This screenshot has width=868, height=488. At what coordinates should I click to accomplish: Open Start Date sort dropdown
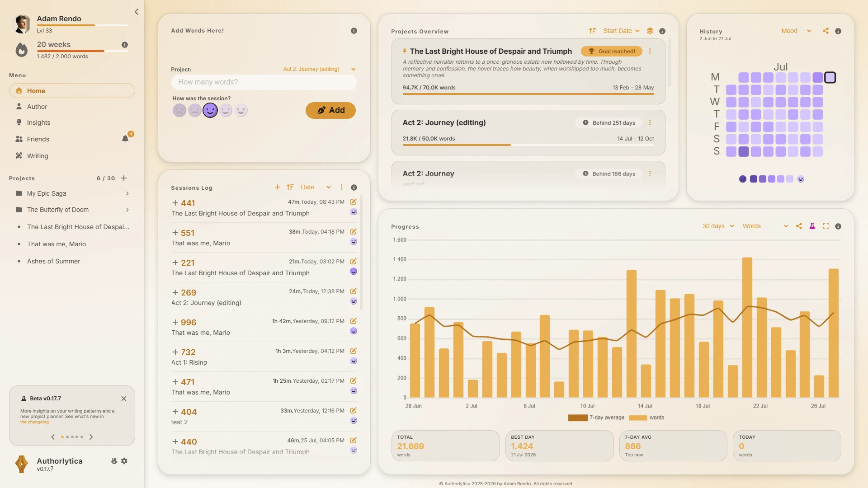pos(621,31)
